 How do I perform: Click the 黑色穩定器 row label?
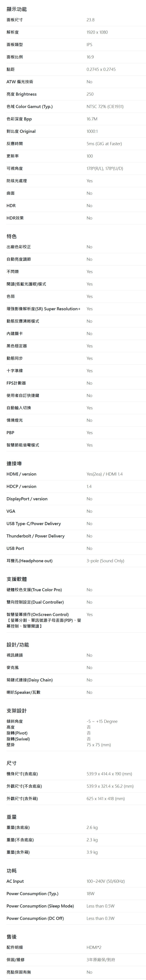(16, 346)
